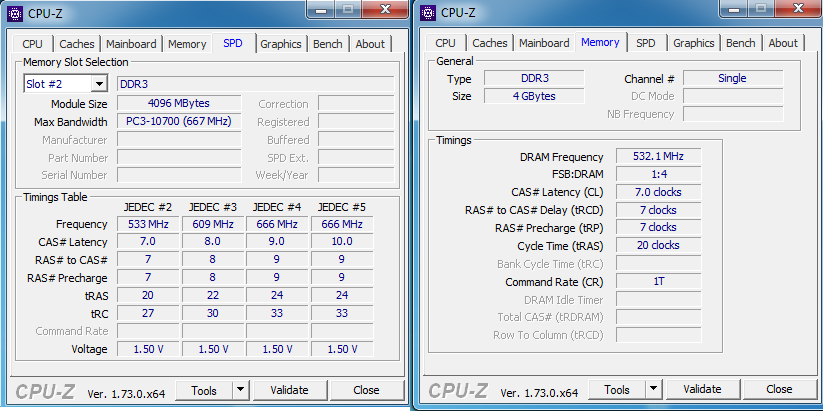This screenshot has height=412, width=823.
Task: Open About tab in right window
Action: click(x=783, y=43)
